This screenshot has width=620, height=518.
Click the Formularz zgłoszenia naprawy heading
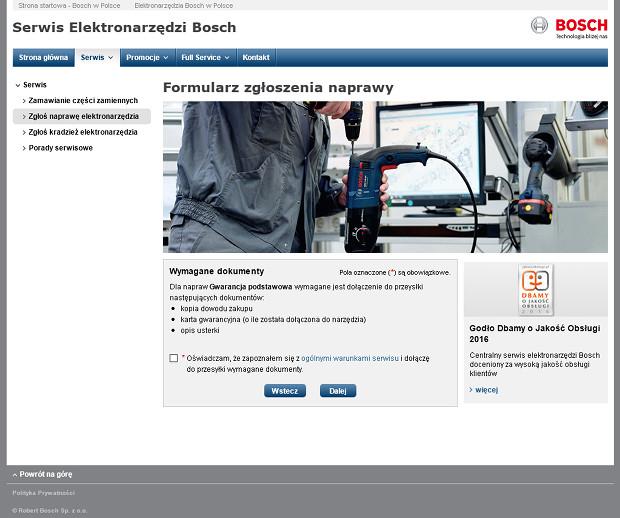click(x=278, y=87)
